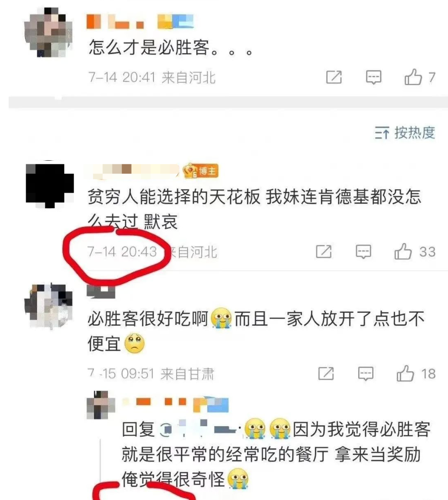Repost the 必胜客很好吃啊 comment
This screenshot has height=500, width=448.
[326, 373]
